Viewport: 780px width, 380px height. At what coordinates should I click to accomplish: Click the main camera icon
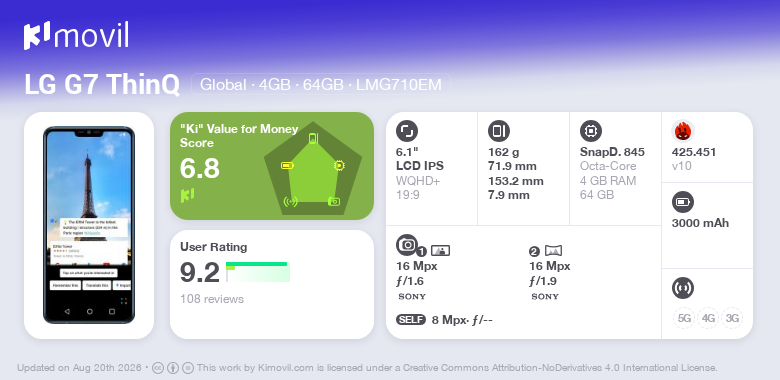pos(407,245)
